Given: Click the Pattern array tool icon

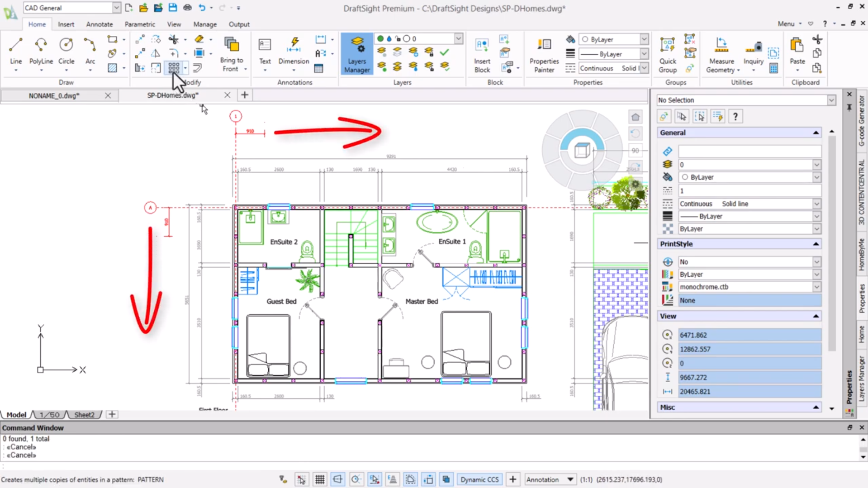Looking at the screenshot, I should [174, 68].
